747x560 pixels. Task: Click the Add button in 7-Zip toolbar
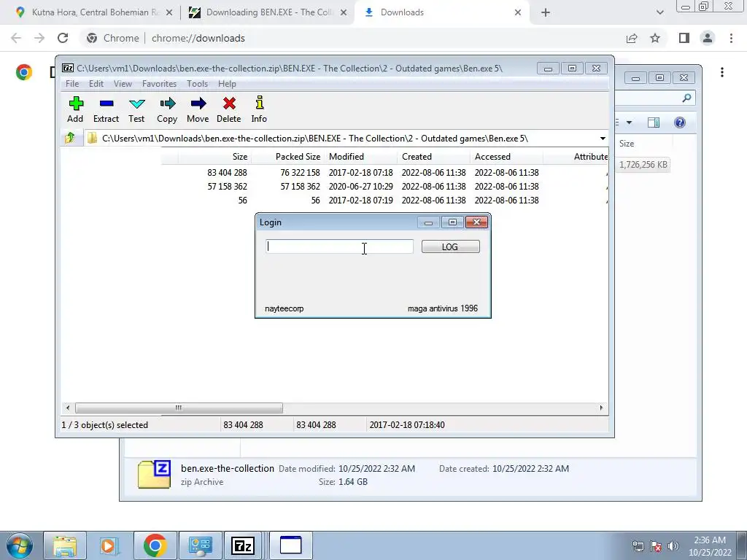pos(75,109)
